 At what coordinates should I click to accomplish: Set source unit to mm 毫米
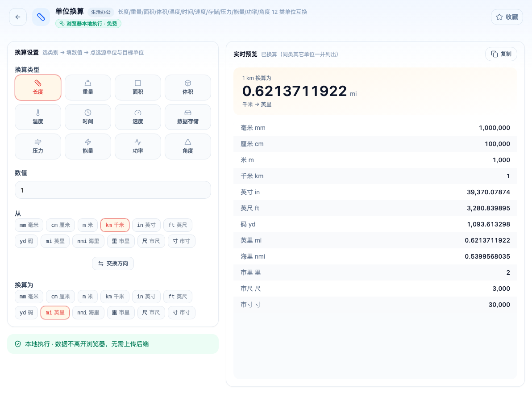[29, 225]
